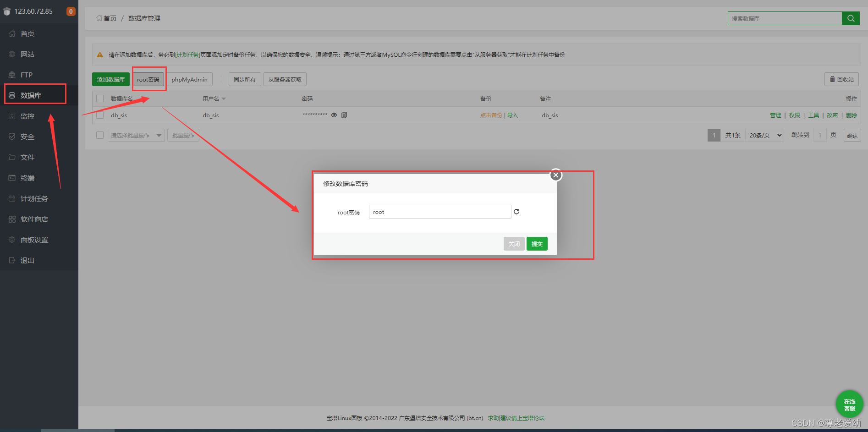Open the 计划任务 link in the warning notice

coord(187,55)
